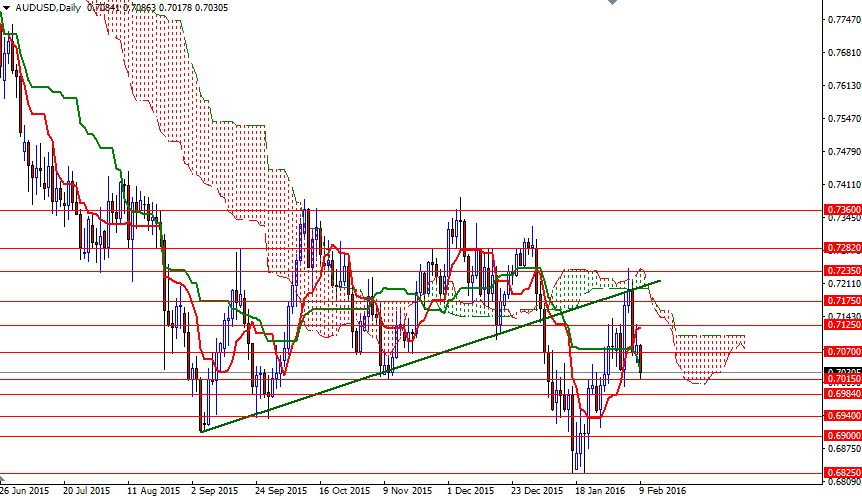
Task: Click the chart shift triangle marker at top
Action: point(612,2)
